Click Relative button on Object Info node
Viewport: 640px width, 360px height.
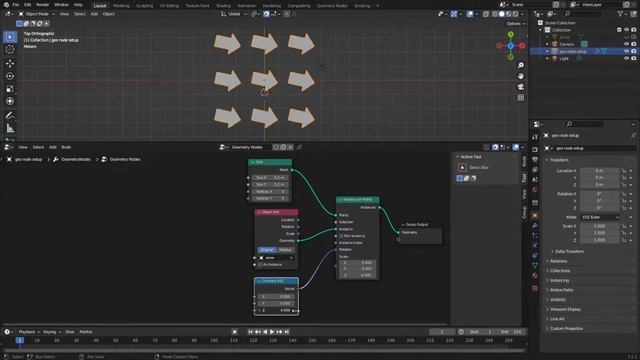point(285,250)
